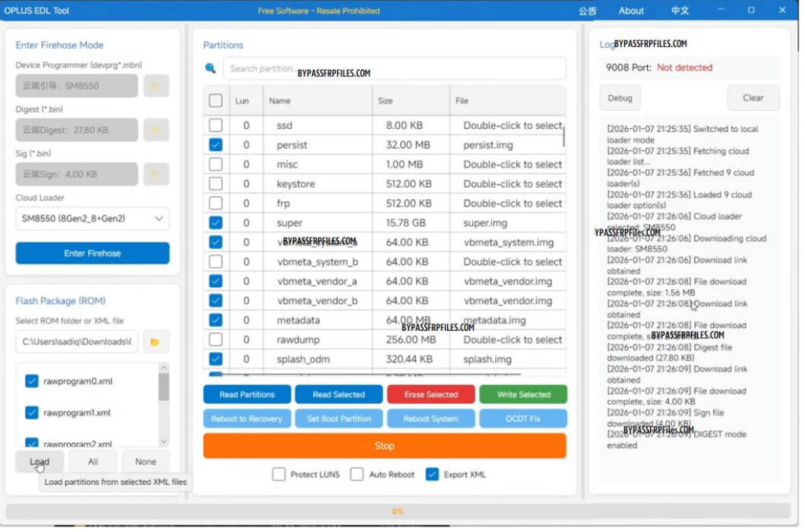Image resolution: width=805 pixels, height=532 pixels.
Task: Click the green Write Selected button
Action: click(523, 394)
